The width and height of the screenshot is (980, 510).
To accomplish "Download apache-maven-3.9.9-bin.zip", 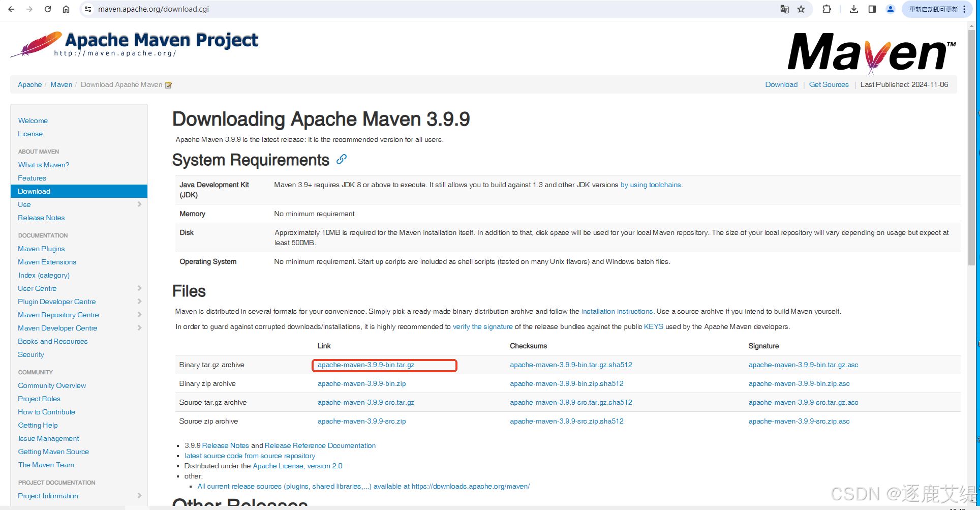I will point(362,384).
